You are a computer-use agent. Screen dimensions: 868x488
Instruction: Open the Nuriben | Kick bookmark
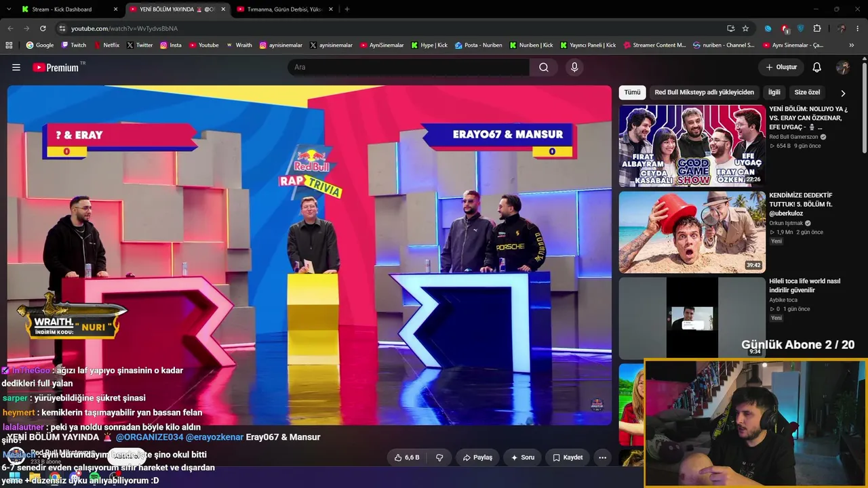531,45
